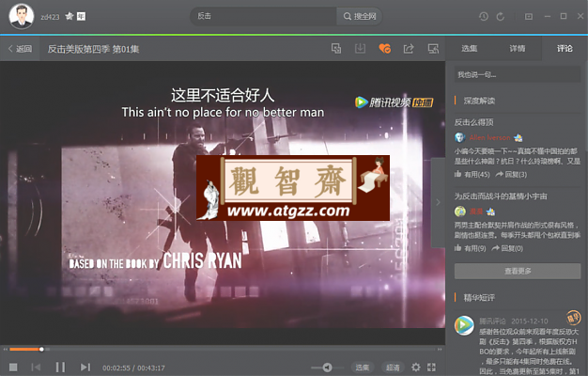Click the volume slider
The image size is (588, 376).
pyautogui.click(x=327, y=368)
